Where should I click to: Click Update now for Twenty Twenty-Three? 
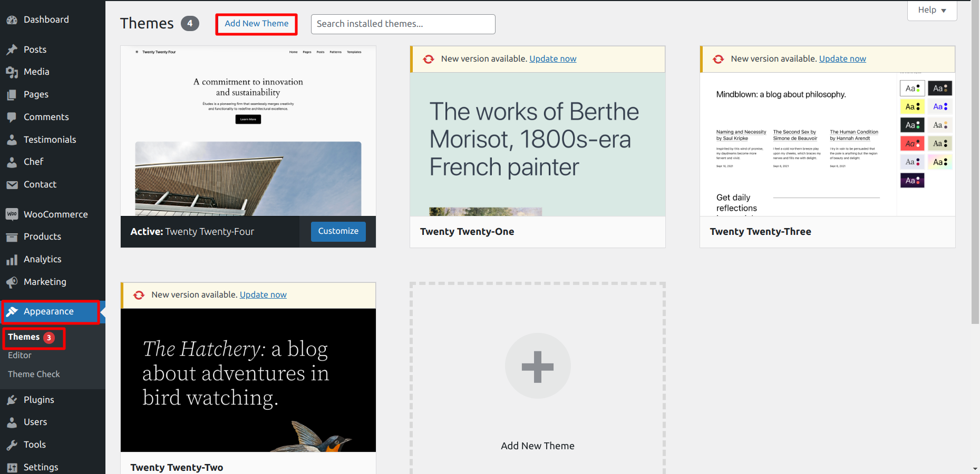(x=842, y=59)
